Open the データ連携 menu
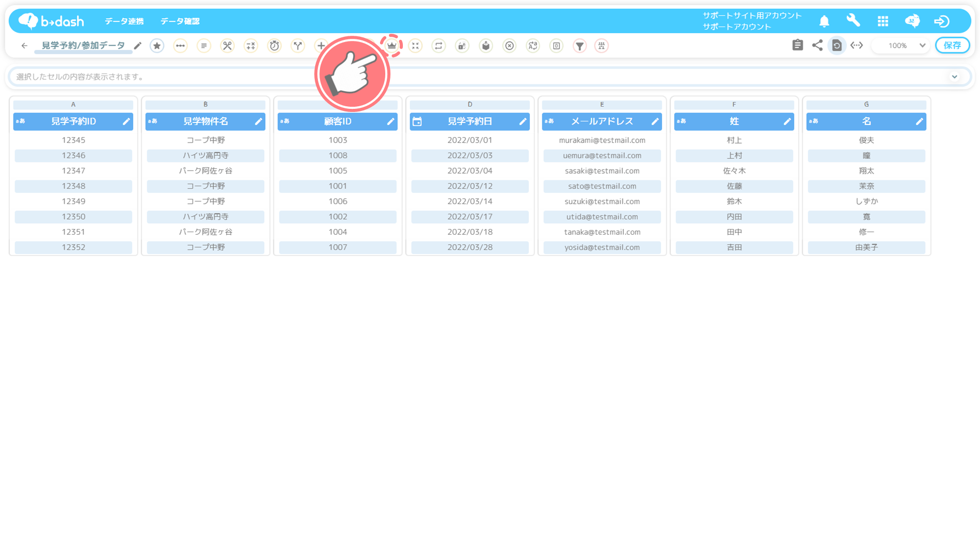The height and width of the screenshot is (551, 980). (124, 21)
